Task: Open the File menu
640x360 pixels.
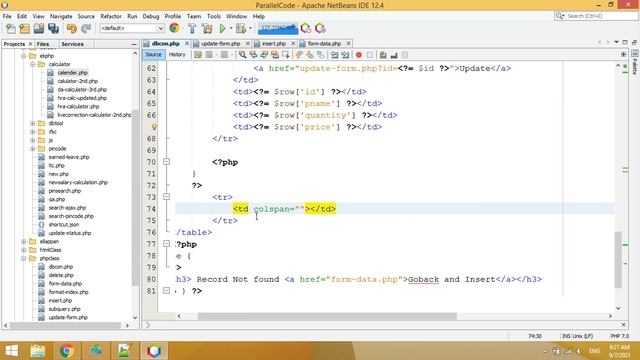Action: 7,16
